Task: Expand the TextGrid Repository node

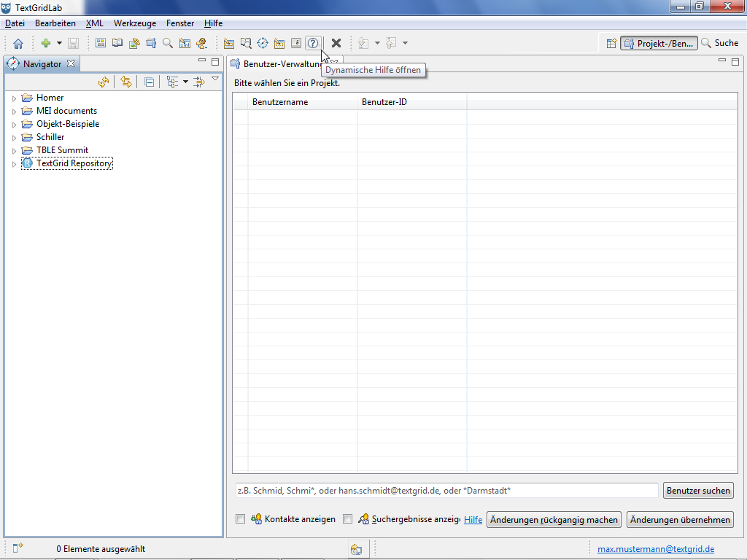Action: tap(14, 164)
